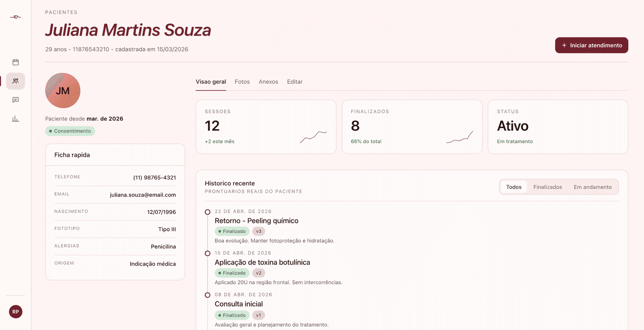
Task: Open the Retorno - Peeling químico record
Action: (256, 221)
